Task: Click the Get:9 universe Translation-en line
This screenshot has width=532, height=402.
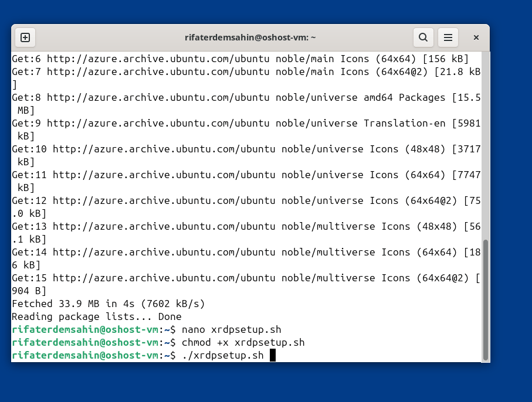Action: click(x=246, y=124)
